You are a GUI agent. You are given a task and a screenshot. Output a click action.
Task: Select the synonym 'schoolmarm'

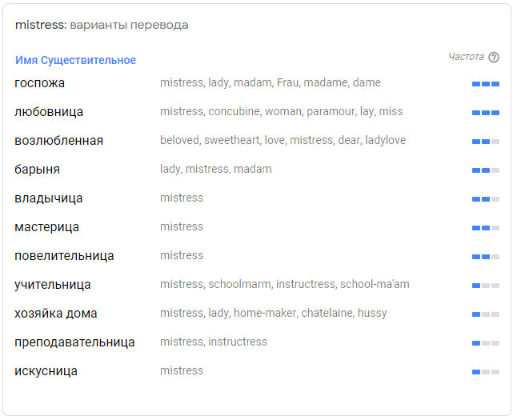point(240,284)
